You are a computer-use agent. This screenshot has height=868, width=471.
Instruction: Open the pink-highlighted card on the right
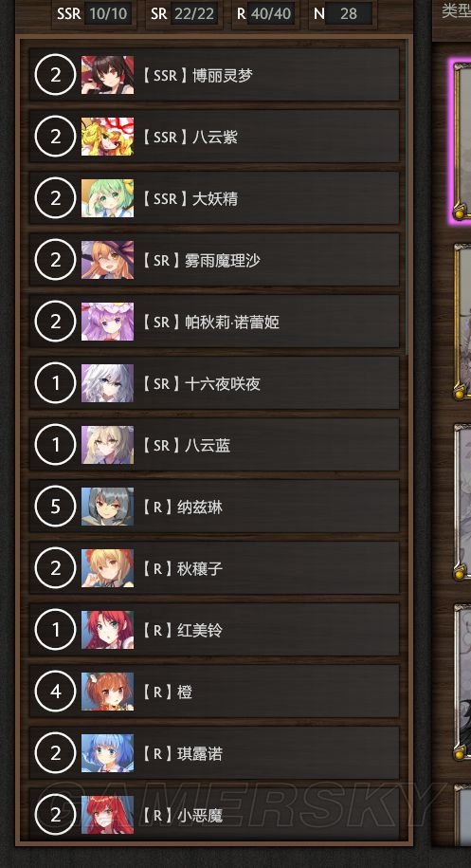[x=462, y=139]
